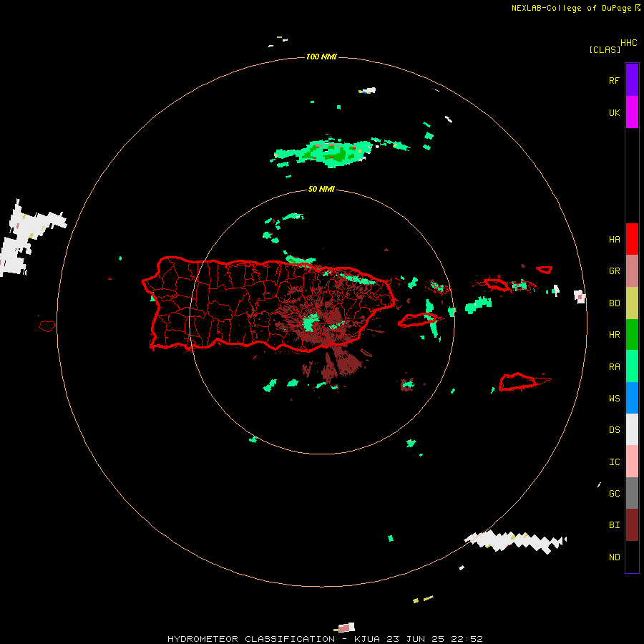Click the 100 NMI range ring label
This screenshot has height=644, width=644.
321,57
